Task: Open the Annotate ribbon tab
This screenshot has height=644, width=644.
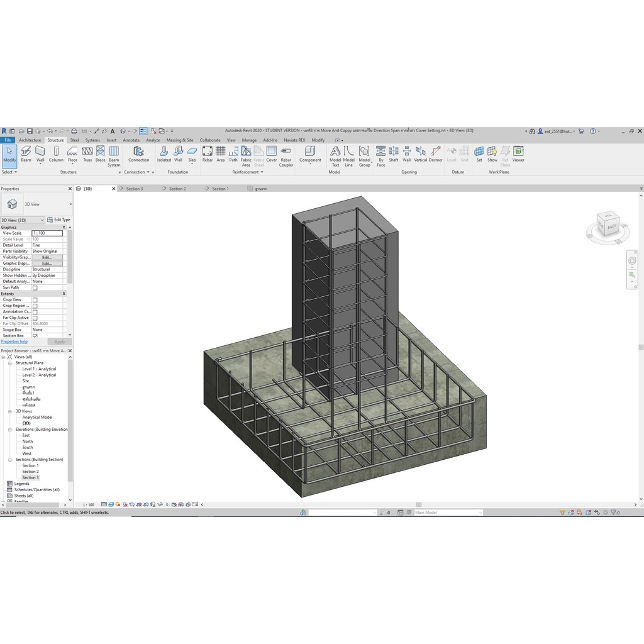Action: (x=131, y=140)
